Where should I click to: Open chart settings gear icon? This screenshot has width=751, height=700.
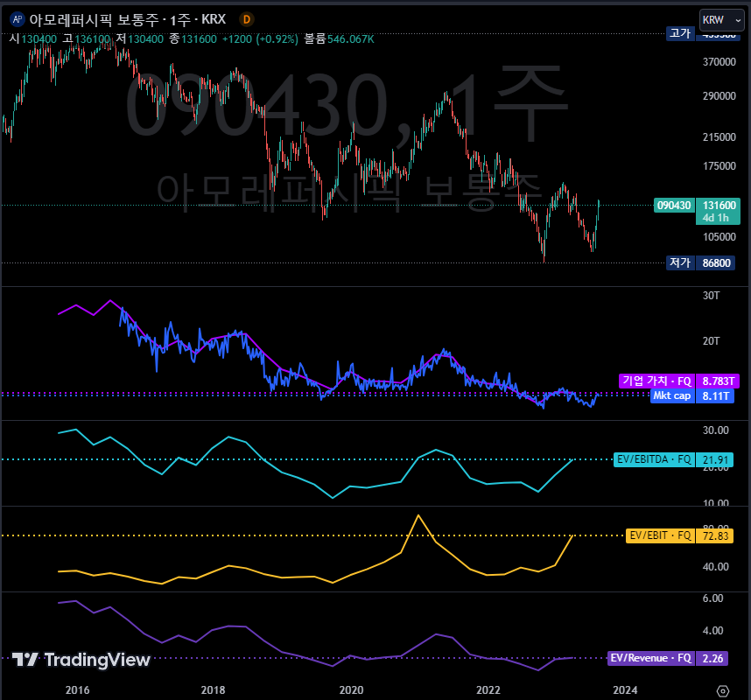pyautogui.click(x=723, y=690)
